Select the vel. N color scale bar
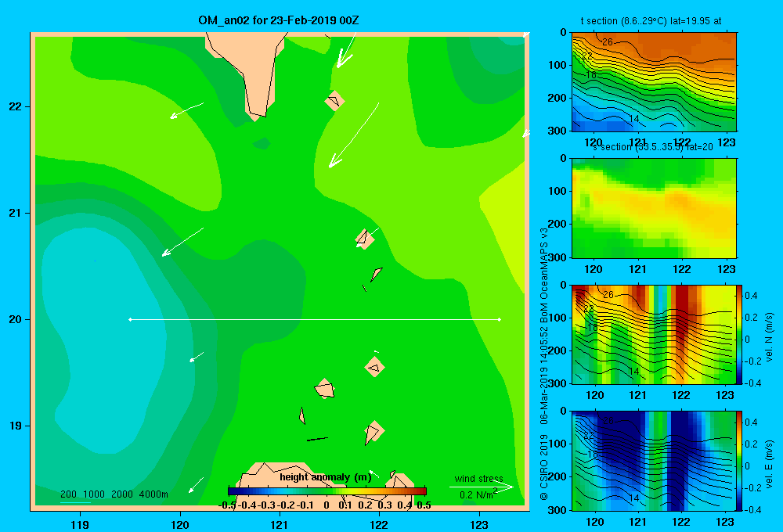The image size is (783, 532). pyautogui.click(x=740, y=334)
